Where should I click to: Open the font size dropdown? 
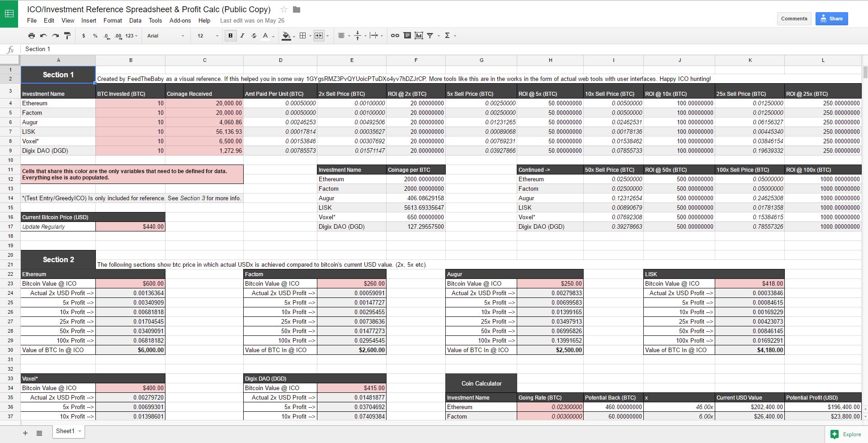208,36
